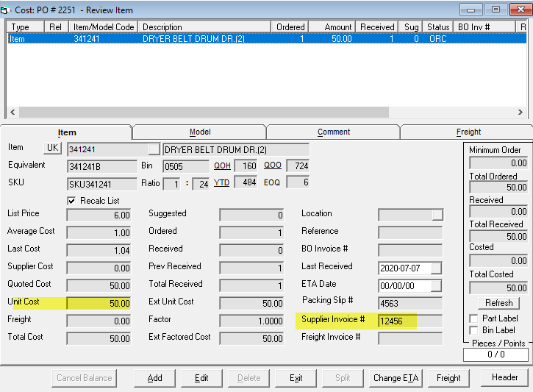Click the Factor field 1.0000

click(251, 321)
